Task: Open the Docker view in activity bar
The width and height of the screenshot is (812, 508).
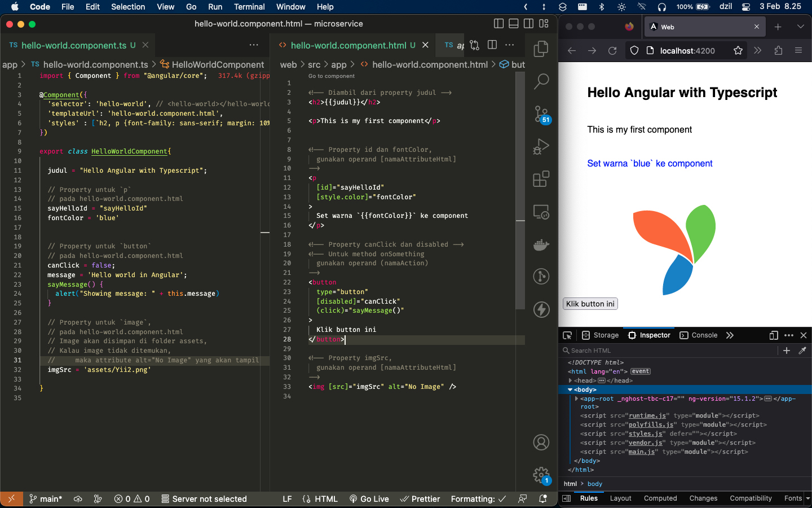Action: tap(541, 245)
